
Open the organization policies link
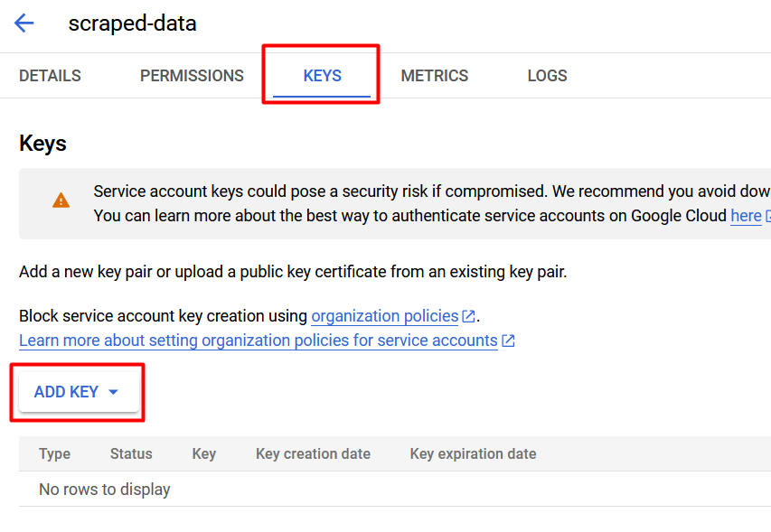[385, 316]
